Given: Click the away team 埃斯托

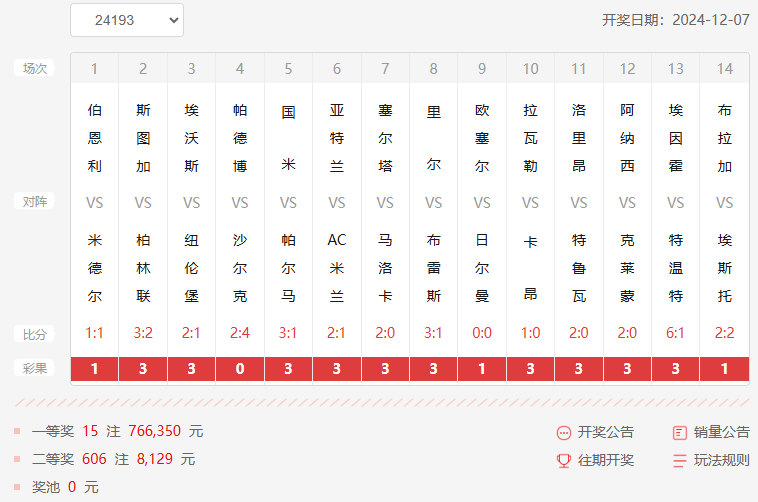Looking at the screenshot, I should click(725, 267).
